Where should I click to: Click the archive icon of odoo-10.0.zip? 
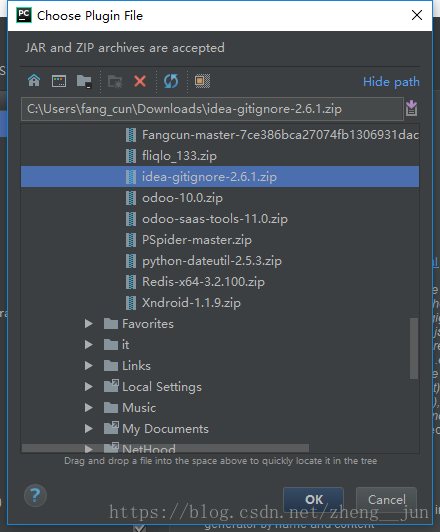point(131,198)
